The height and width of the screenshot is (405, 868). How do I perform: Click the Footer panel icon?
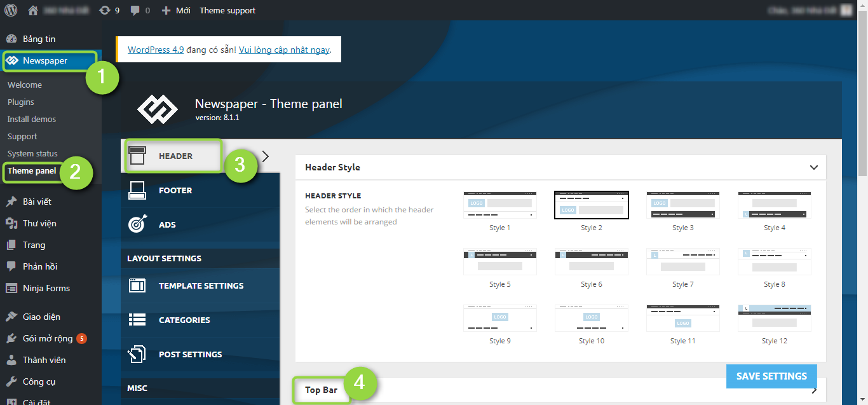137,190
